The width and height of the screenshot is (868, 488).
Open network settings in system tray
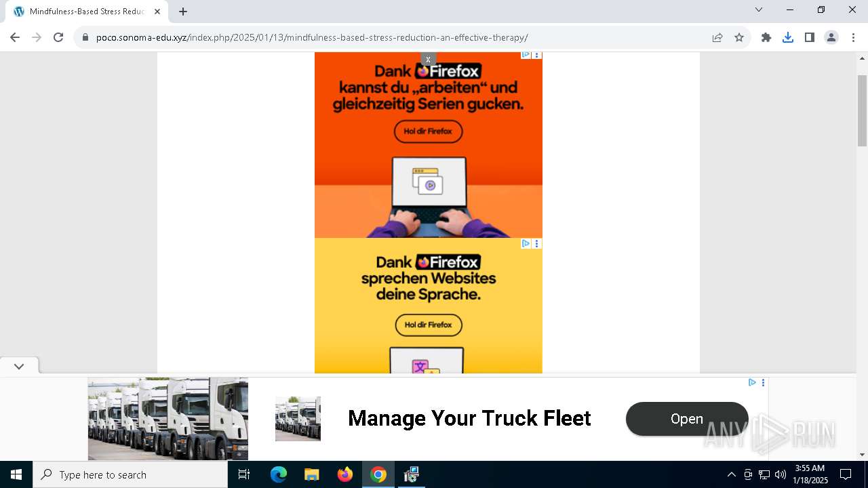(x=764, y=474)
